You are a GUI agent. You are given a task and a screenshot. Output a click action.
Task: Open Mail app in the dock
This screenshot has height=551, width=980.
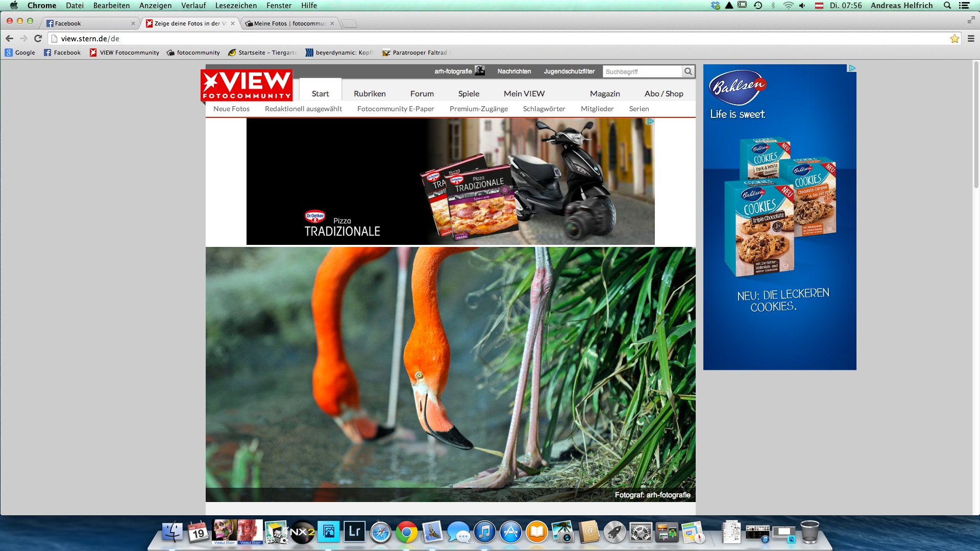pos(432,532)
